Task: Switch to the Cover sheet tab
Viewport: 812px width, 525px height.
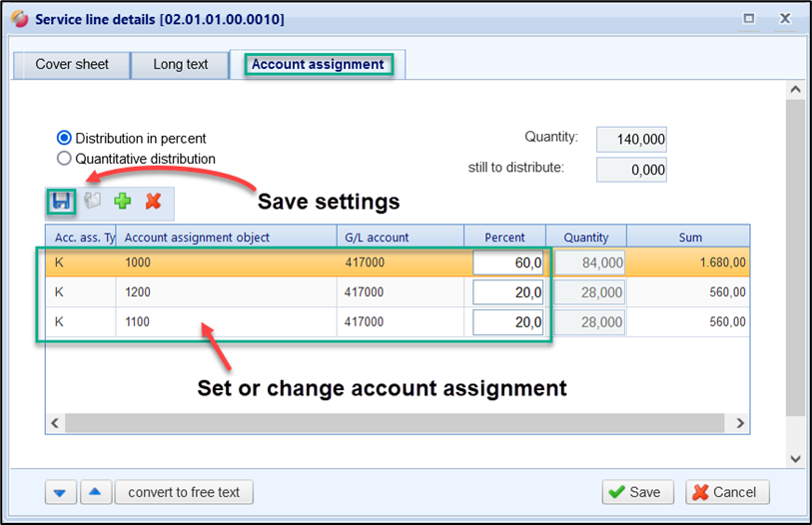Action: 72,65
